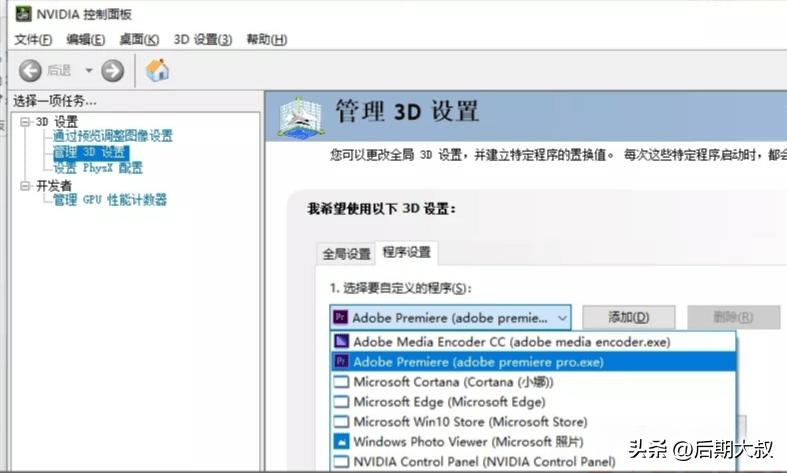Viewport: 787px width, 473px height.
Task: Collapse the 3D 设置 tree node
Action: click(x=25, y=122)
